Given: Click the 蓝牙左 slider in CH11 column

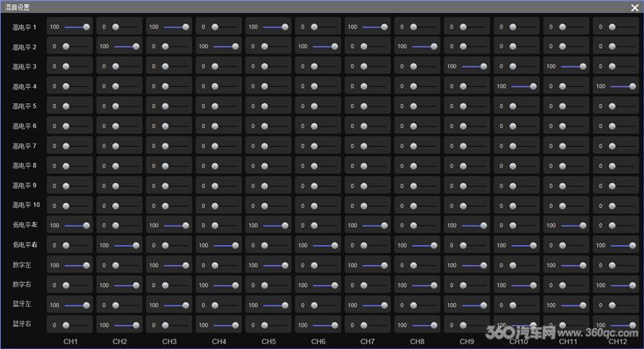Looking at the screenshot, I should click(574, 305).
